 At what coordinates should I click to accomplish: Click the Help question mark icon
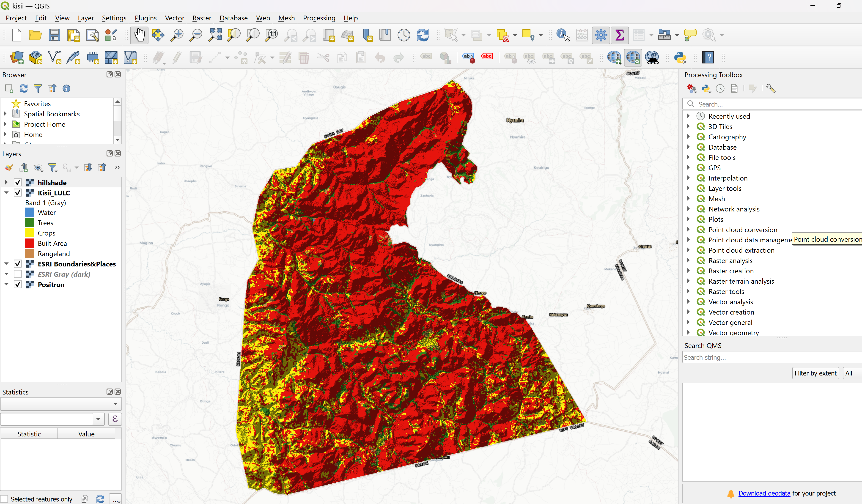pos(708,58)
